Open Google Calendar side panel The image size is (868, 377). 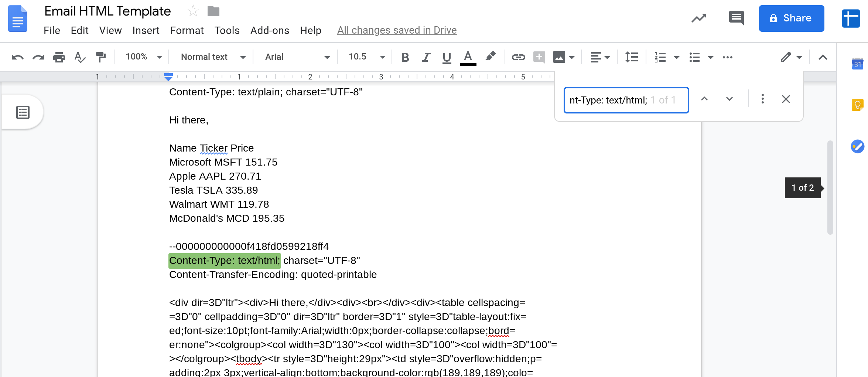[857, 64]
